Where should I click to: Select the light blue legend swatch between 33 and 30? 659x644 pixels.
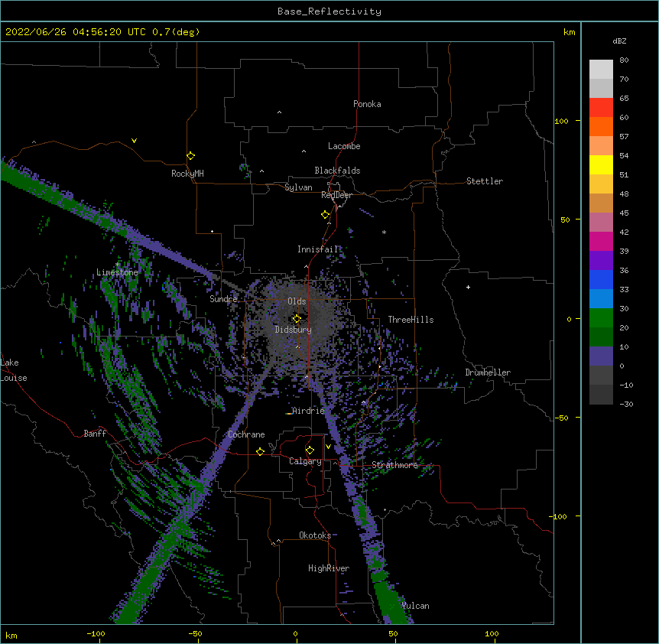(x=601, y=299)
